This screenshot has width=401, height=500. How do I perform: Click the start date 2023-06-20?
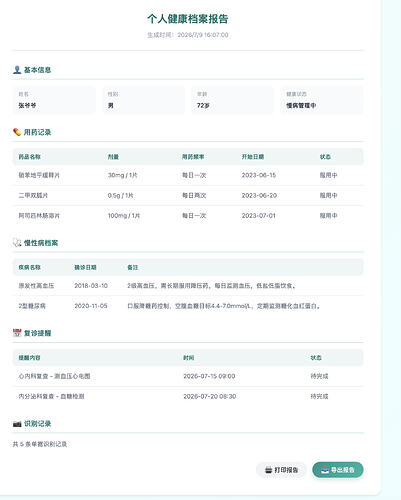tap(259, 195)
